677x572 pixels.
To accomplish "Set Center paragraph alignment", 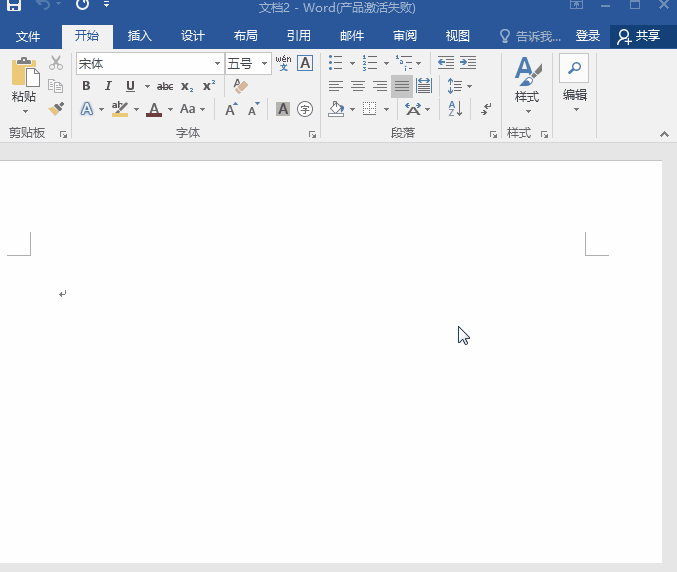I will 358,86.
